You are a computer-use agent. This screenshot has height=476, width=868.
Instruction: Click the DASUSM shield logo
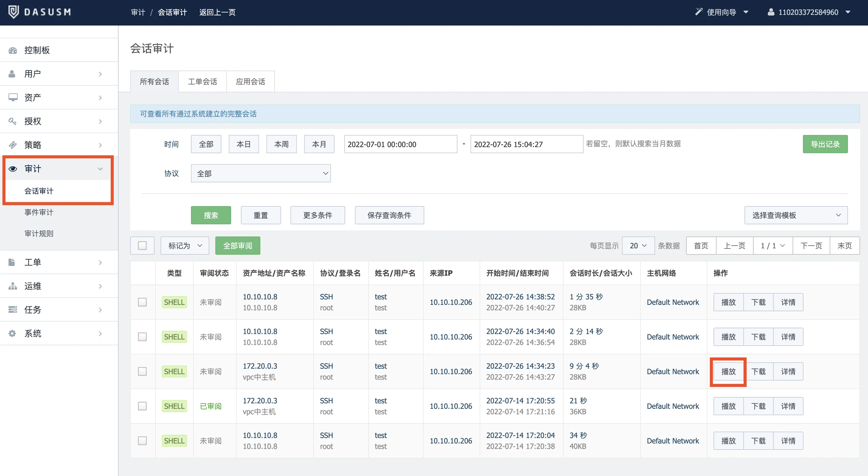(x=13, y=12)
